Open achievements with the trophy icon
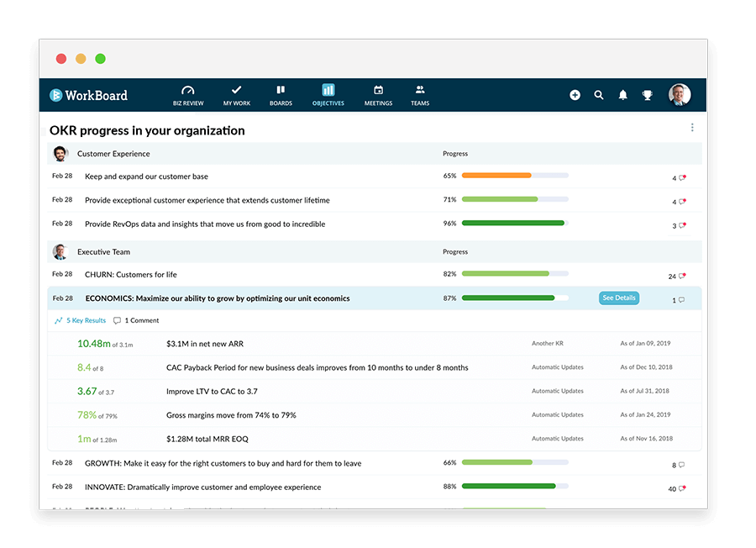756x548 pixels. 647,95
